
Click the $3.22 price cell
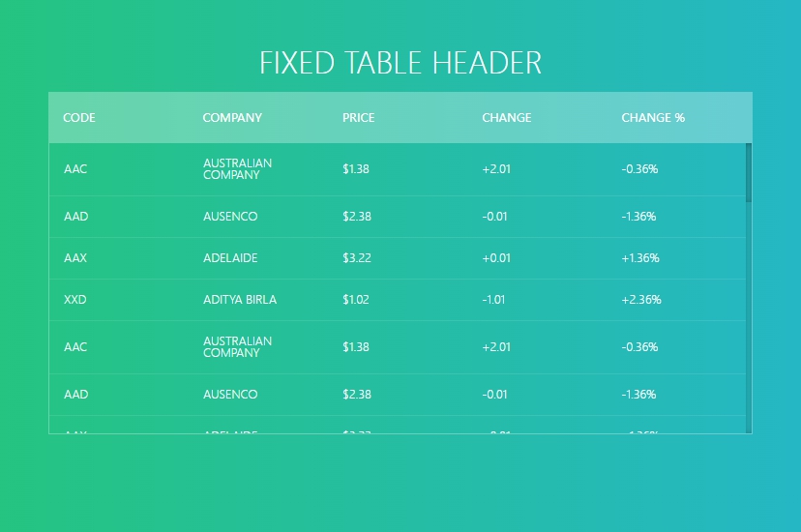[x=357, y=258]
